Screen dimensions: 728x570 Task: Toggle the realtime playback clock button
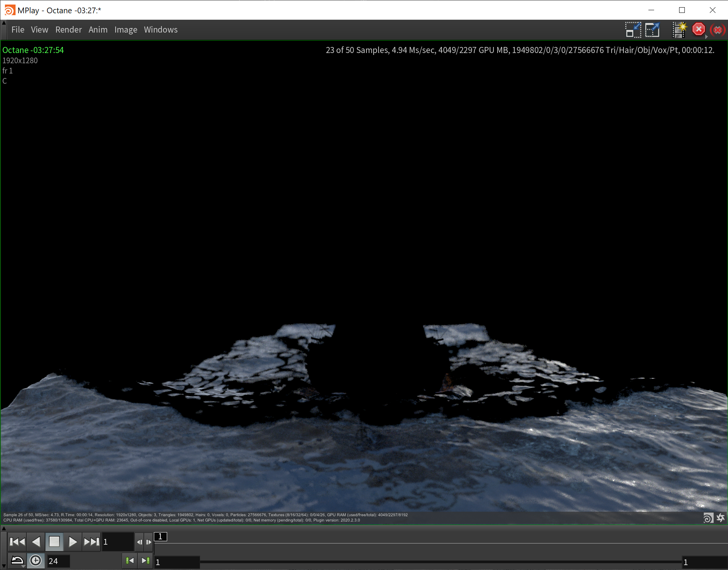pyautogui.click(x=36, y=561)
